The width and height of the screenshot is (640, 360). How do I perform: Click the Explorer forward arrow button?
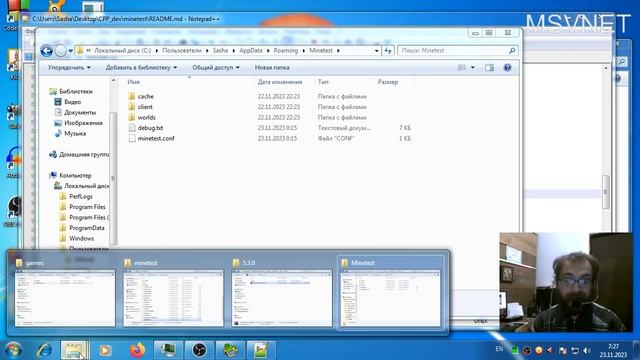[x=60, y=51]
